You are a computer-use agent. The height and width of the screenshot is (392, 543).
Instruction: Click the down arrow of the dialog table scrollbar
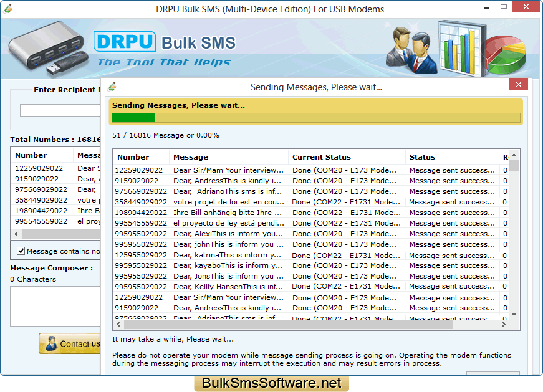[514, 314]
